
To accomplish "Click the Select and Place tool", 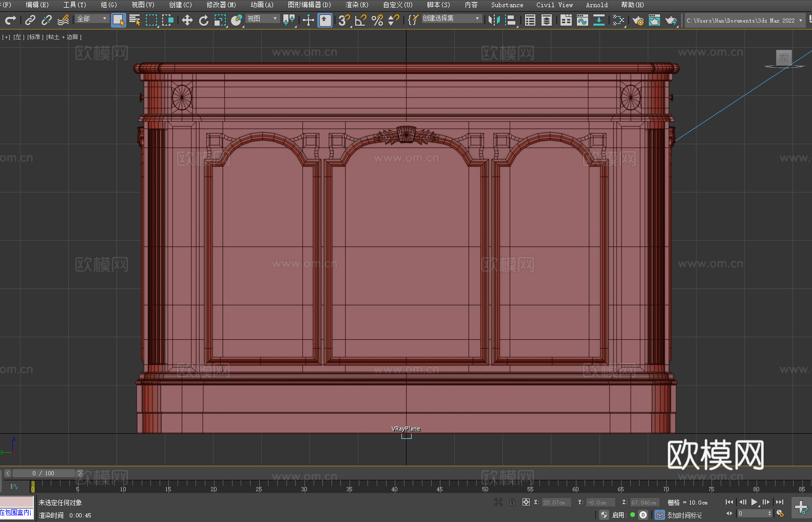I will [x=237, y=20].
